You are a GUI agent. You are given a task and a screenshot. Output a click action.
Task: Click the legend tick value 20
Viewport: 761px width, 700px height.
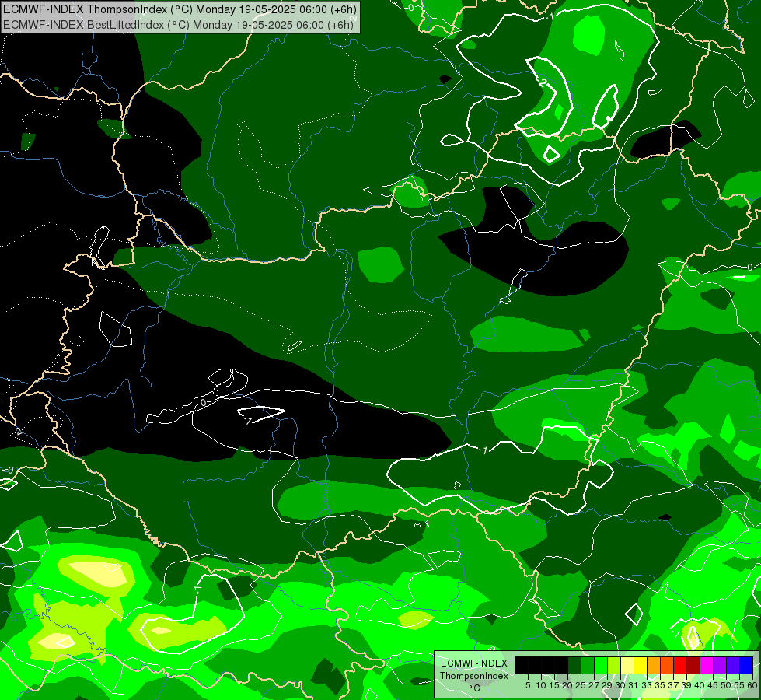coord(568,685)
